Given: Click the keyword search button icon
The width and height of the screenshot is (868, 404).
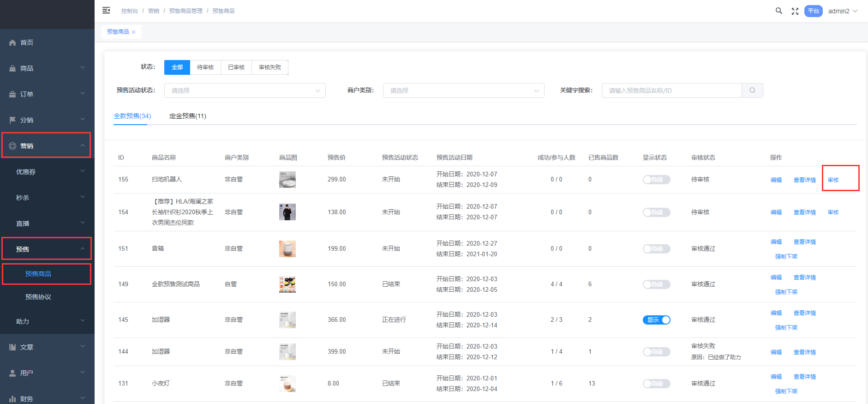Looking at the screenshot, I should click(x=752, y=90).
